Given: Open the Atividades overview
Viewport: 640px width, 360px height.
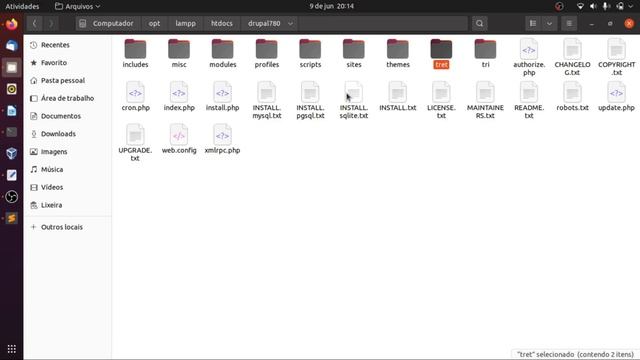Looking at the screenshot, I should click(x=22, y=6).
